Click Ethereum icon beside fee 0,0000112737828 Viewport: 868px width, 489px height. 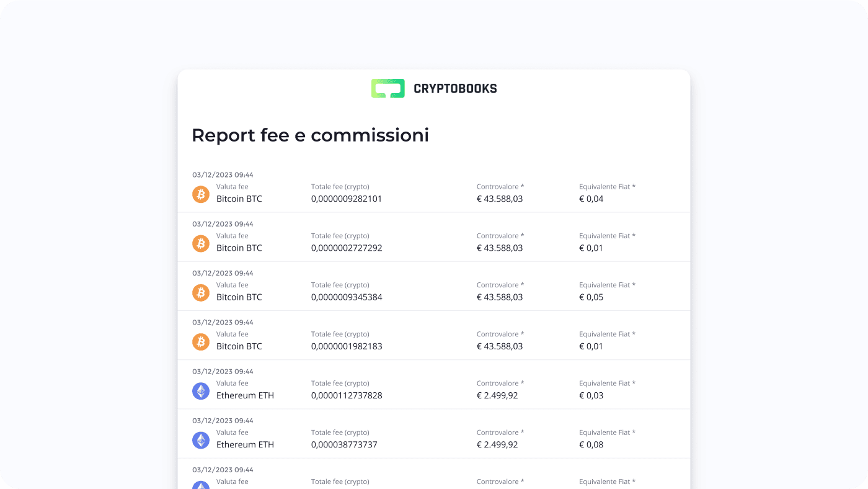point(201,391)
